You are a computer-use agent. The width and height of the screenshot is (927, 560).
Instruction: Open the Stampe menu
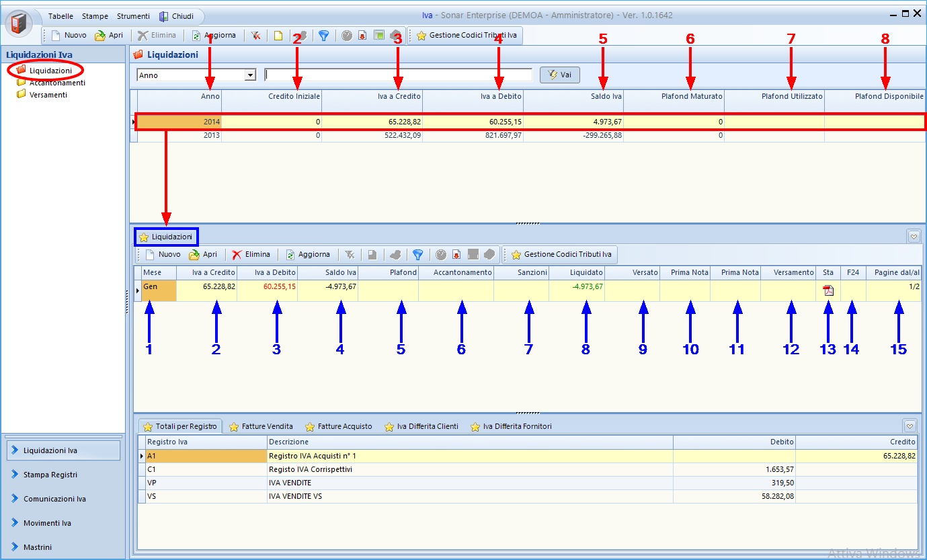95,16
